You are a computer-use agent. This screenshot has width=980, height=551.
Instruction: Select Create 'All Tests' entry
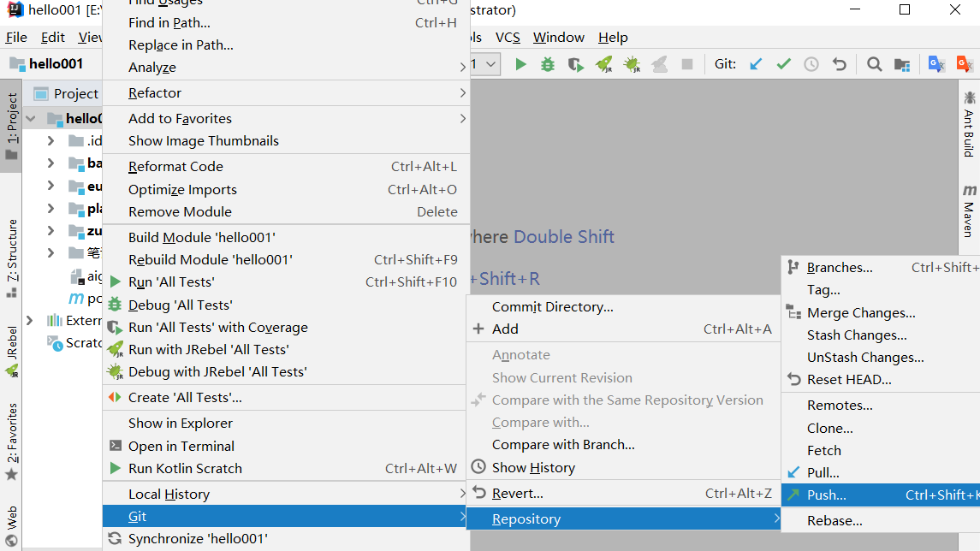[286, 397]
